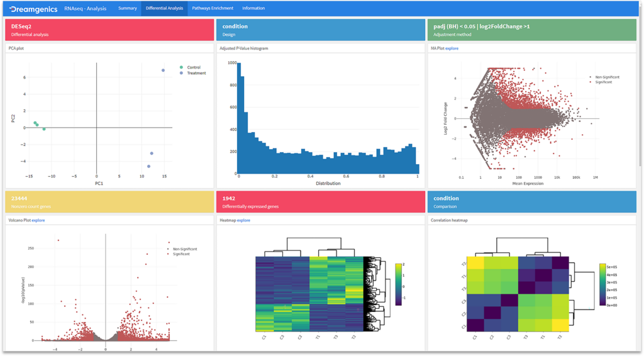The height and width of the screenshot is (356, 644).
Task: Click the 23444 Nonzero count genes card
Action: (x=109, y=202)
